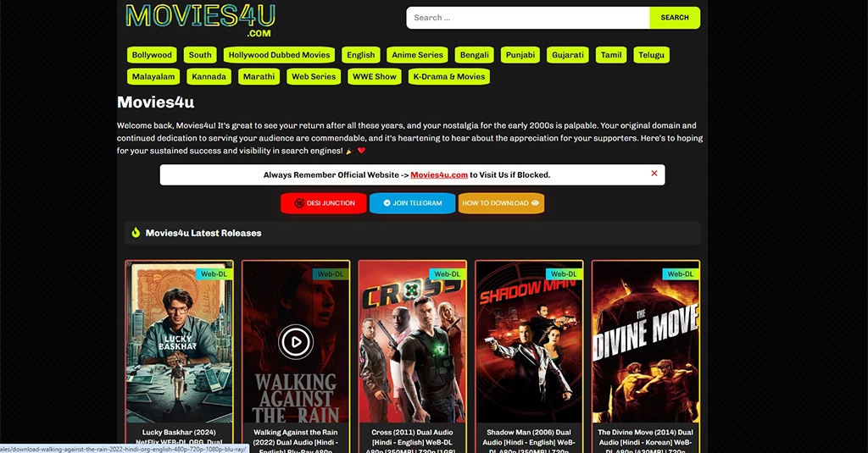Open Shadow Man (2006) Dual title link
The height and width of the screenshot is (453, 868).
[529, 441]
